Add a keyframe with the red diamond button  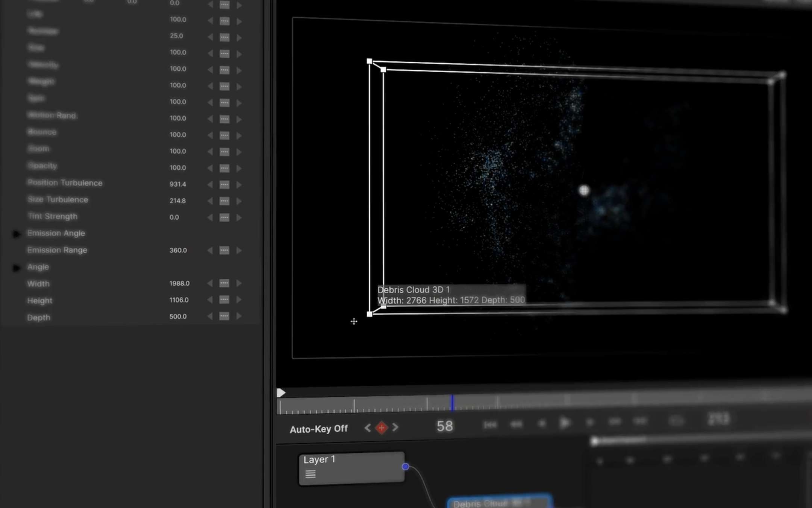381,428
